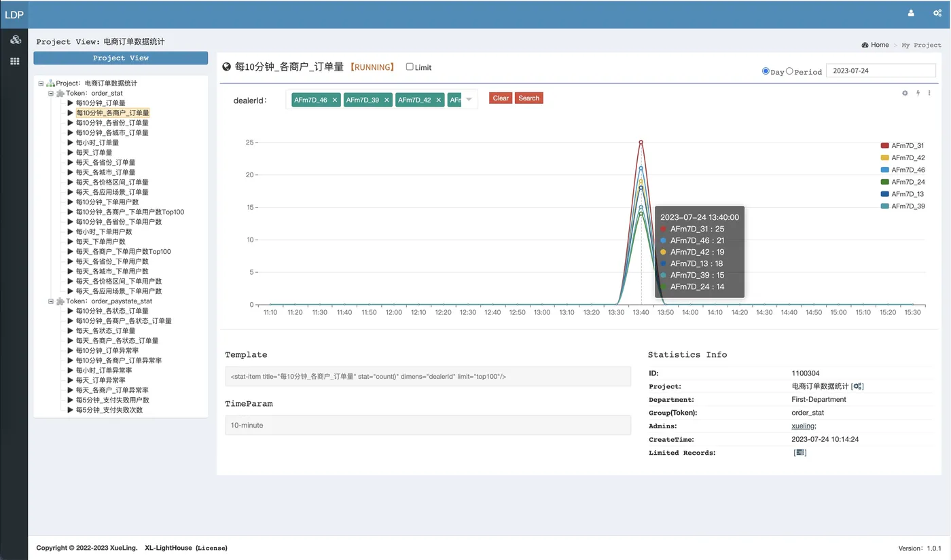The image size is (951, 560).
Task: Click the CreateTime value 2023-07-24 10:14:24
Action: click(825, 439)
